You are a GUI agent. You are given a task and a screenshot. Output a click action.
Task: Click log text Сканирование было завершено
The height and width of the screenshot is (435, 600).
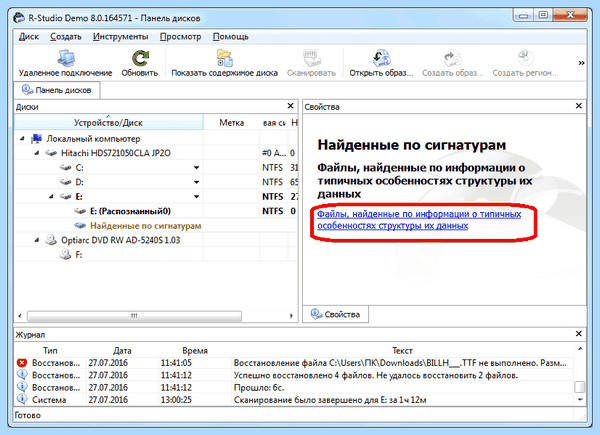point(330,400)
